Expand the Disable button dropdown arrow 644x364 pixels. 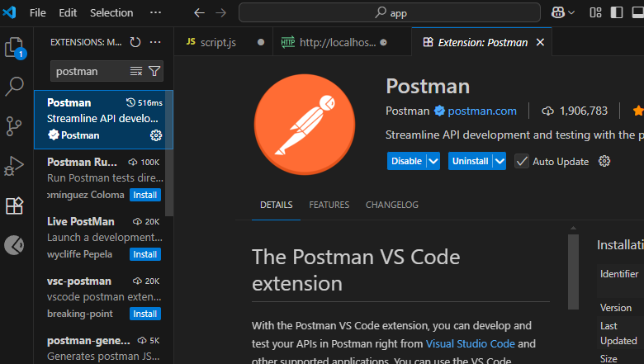[x=433, y=161]
